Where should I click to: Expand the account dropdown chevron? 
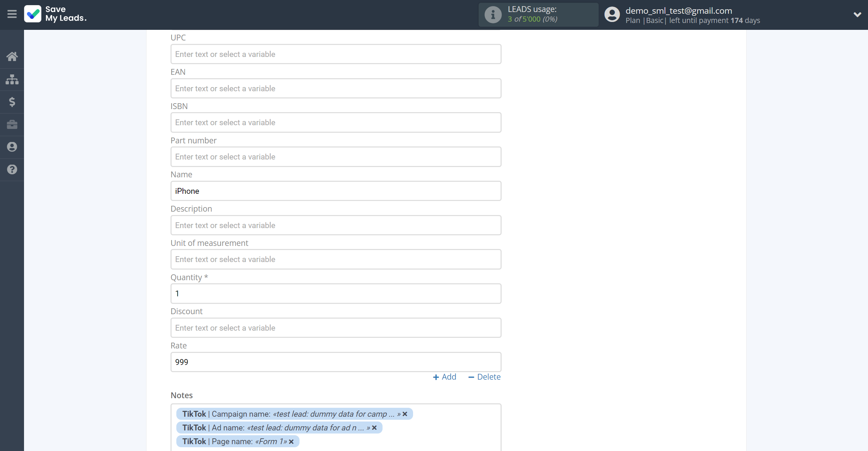857,15
